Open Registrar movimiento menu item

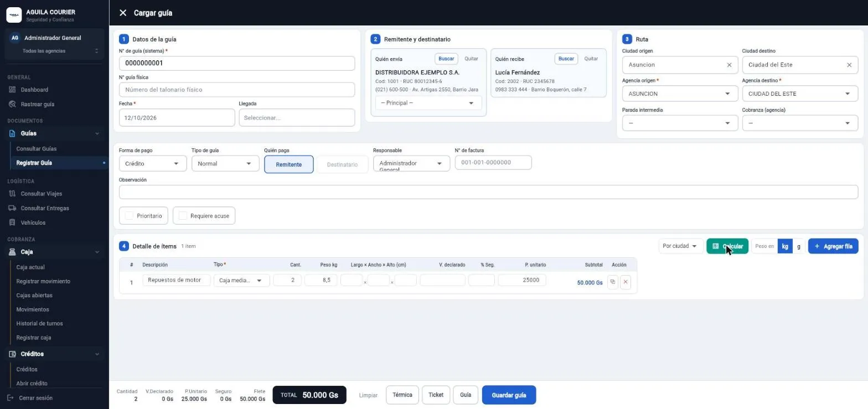coord(43,281)
